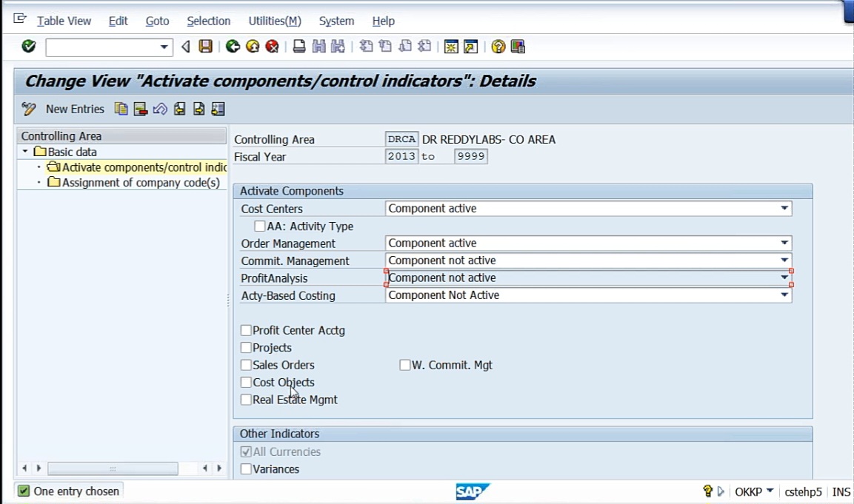Open the command field history dropdown arrow

coord(164,47)
